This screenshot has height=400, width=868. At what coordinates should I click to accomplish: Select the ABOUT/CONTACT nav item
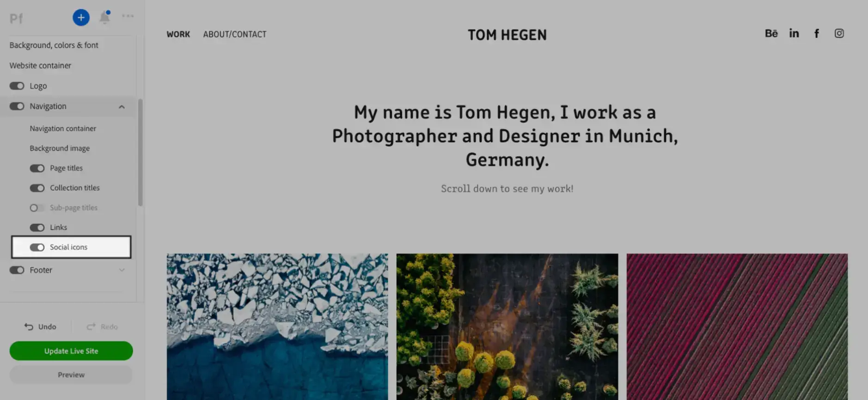235,34
